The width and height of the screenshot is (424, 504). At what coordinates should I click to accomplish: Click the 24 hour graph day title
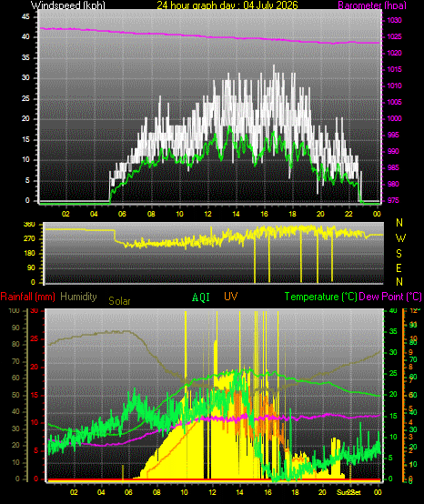tap(227, 5)
